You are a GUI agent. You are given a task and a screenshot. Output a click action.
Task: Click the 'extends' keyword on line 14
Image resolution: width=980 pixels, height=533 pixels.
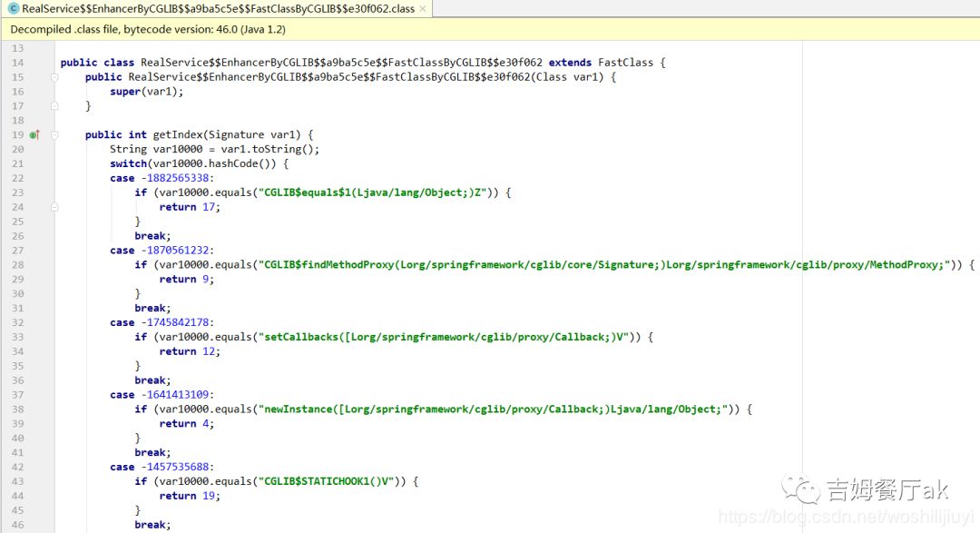570,63
